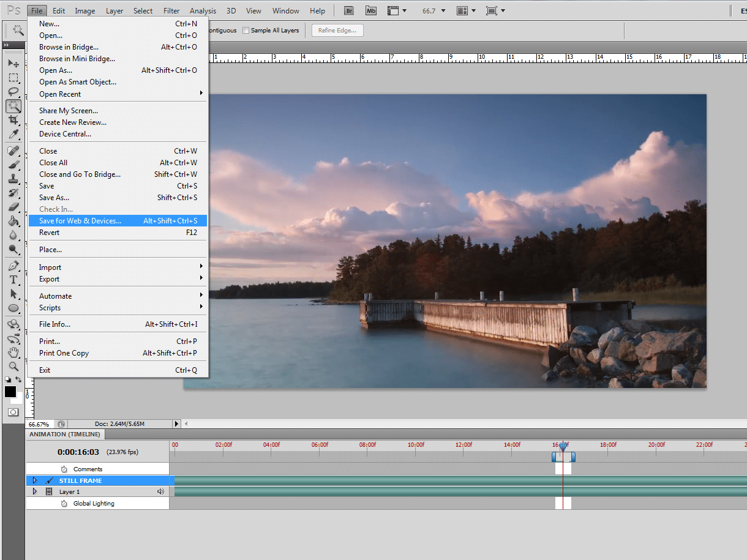Open Mini Bridge via Mb icon
Screen dimensions: 747x560
[370, 10]
